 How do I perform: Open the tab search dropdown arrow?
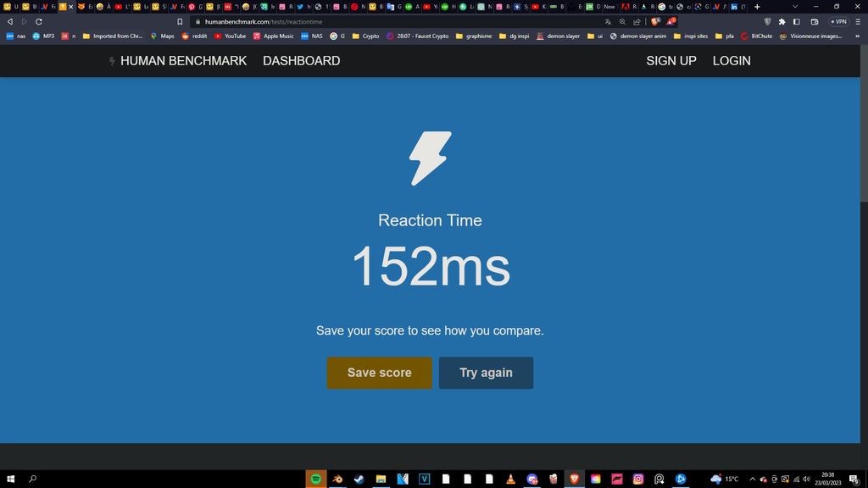click(x=794, y=7)
